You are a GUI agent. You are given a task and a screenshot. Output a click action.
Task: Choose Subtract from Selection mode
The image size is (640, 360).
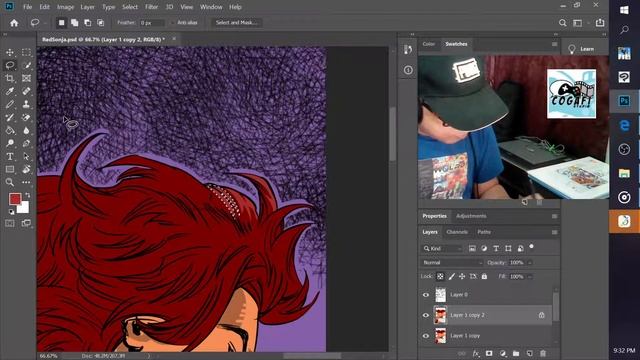pyautogui.click(x=87, y=23)
